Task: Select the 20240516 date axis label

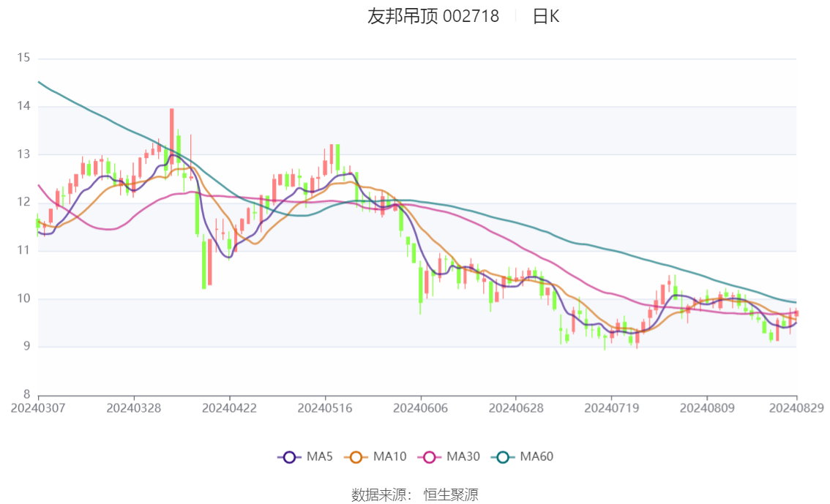Action: coord(325,408)
